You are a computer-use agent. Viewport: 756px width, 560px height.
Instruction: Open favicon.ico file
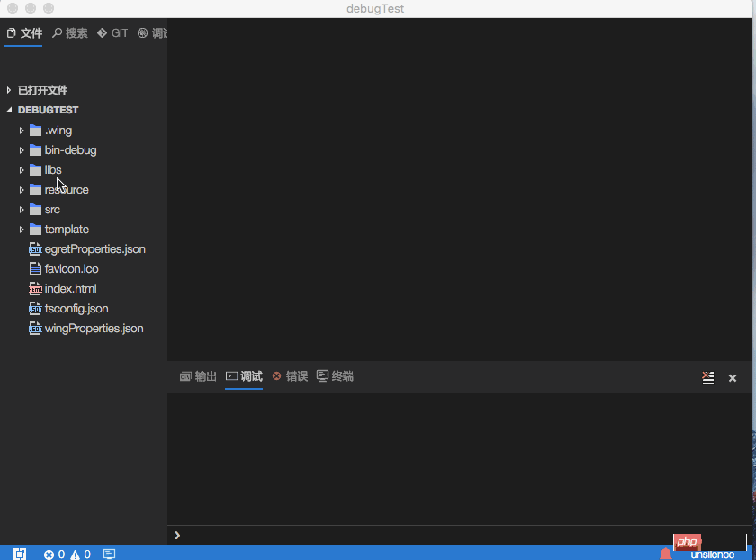[x=71, y=268]
